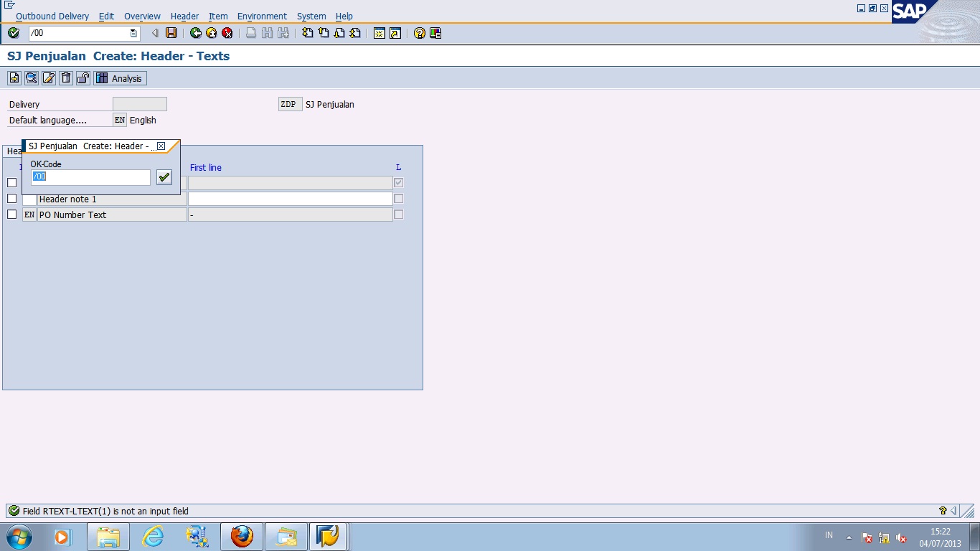Go to Next Page icon
Viewport: 980px width, 551px height.
click(339, 33)
